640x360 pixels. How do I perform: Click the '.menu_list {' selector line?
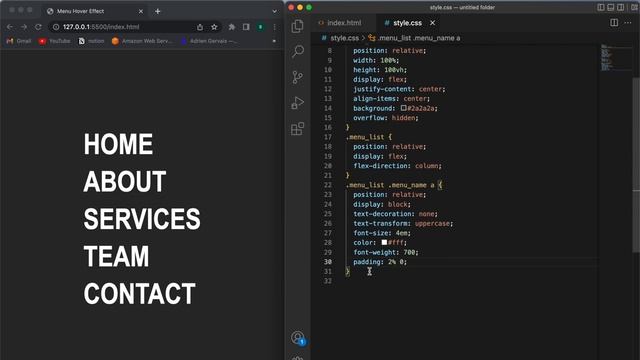pyautogui.click(x=369, y=137)
